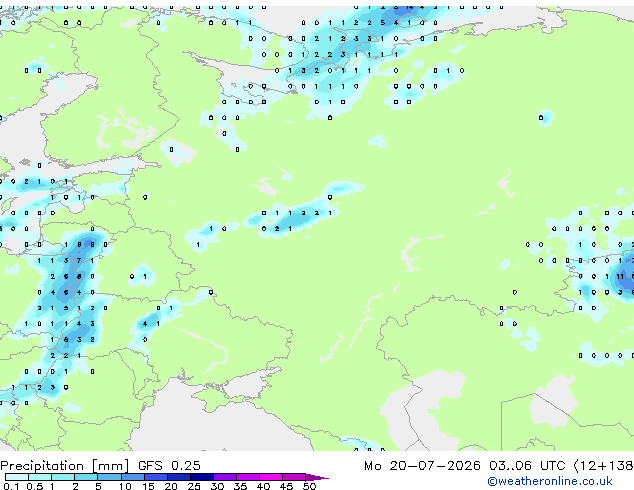The width and height of the screenshot is (634, 490).
Task: Open the weatheronline.co.uk copyright link
Action: point(550,481)
